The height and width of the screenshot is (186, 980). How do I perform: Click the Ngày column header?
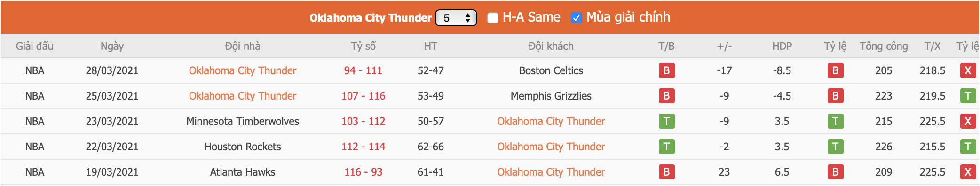coord(112,46)
